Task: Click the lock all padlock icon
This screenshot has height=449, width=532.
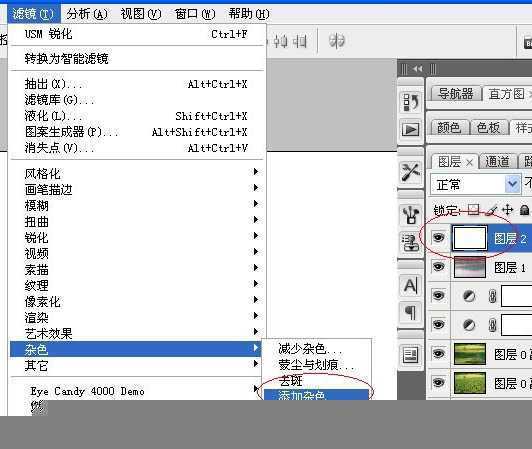Action: pyautogui.click(x=525, y=210)
